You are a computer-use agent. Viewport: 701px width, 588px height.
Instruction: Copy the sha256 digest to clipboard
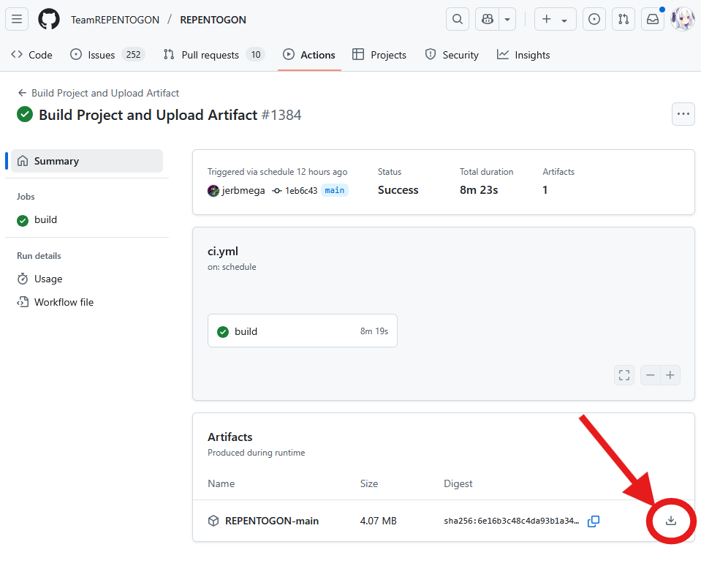594,521
